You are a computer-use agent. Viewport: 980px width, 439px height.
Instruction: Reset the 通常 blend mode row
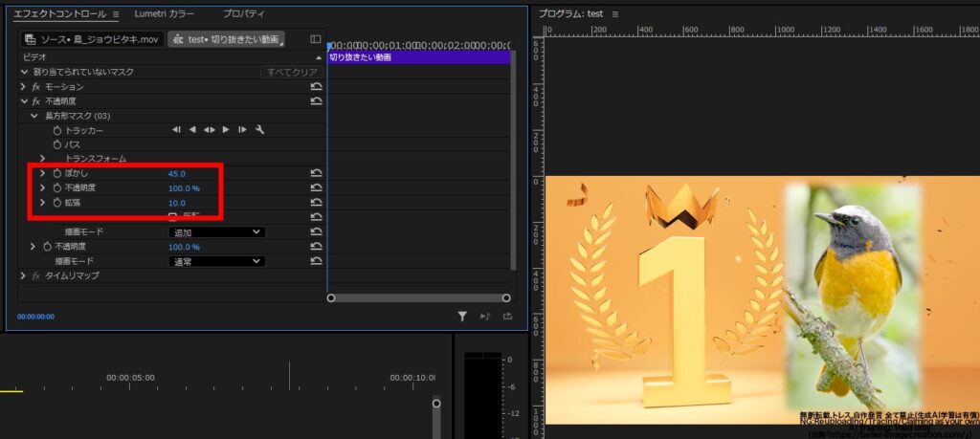tap(316, 262)
